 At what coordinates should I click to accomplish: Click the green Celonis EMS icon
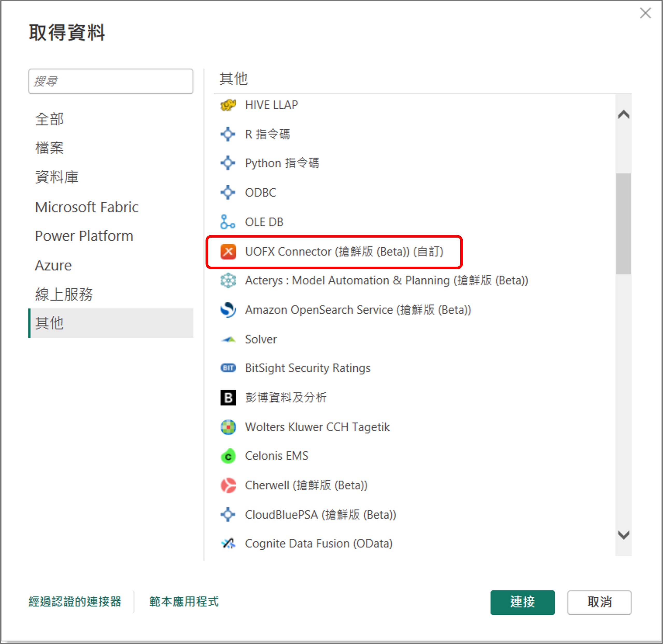tap(228, 456)
